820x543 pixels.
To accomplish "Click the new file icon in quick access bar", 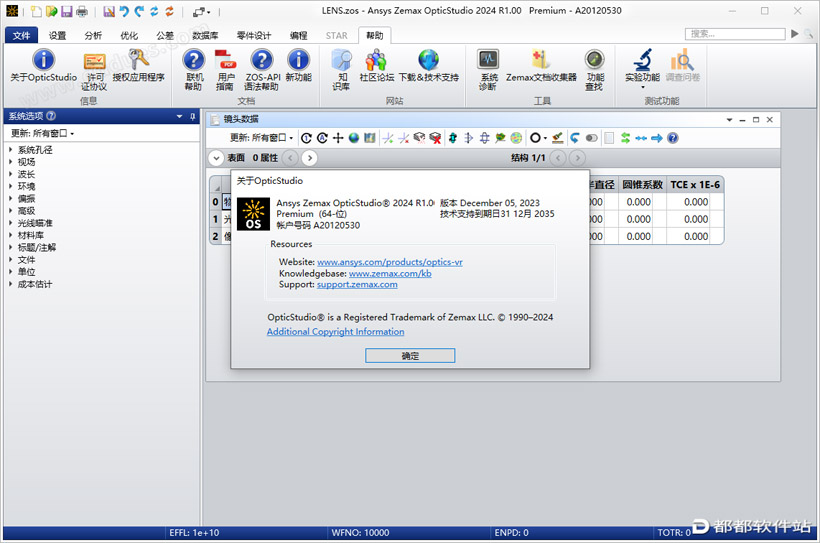I will (x=36, y=11).
